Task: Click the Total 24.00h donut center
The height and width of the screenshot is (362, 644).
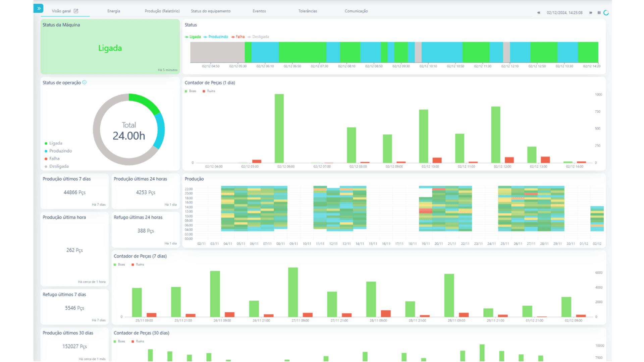Action: click(x=129, y=131)
